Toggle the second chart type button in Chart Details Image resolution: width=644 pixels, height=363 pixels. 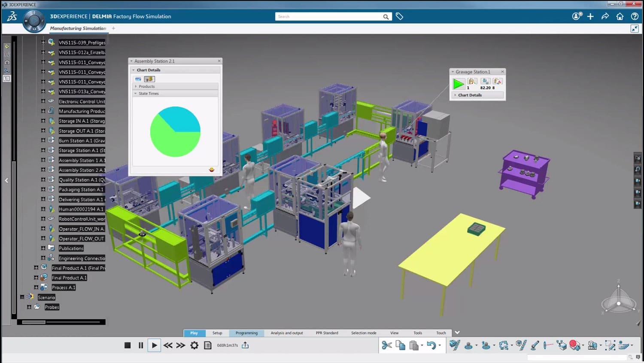click(x=149, y=79)
